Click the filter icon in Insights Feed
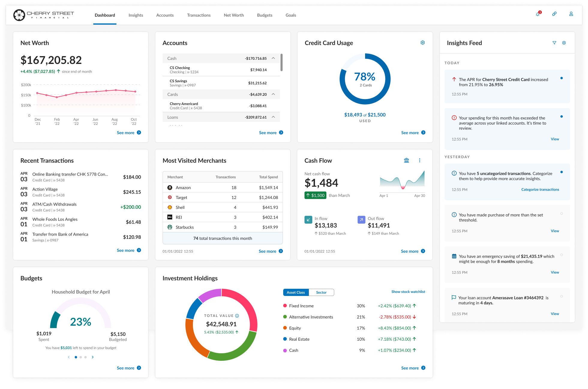The height and width of the screenshot is (389, 588). (554, 43)
